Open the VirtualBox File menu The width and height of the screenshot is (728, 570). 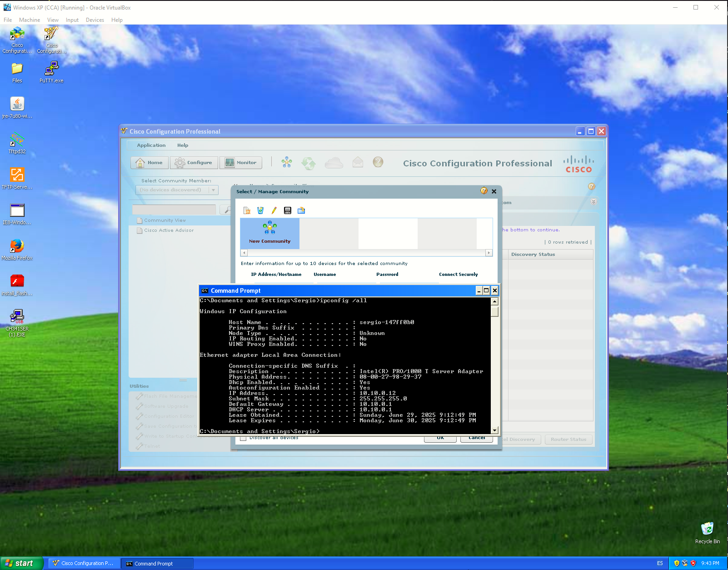pos(8,20)
